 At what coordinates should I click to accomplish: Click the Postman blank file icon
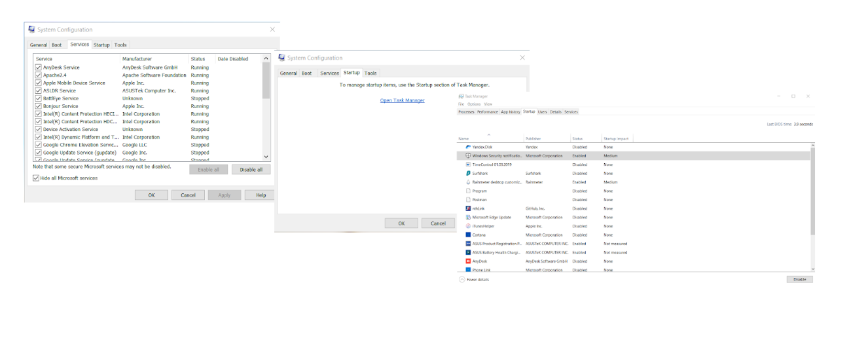pos(468,200)
